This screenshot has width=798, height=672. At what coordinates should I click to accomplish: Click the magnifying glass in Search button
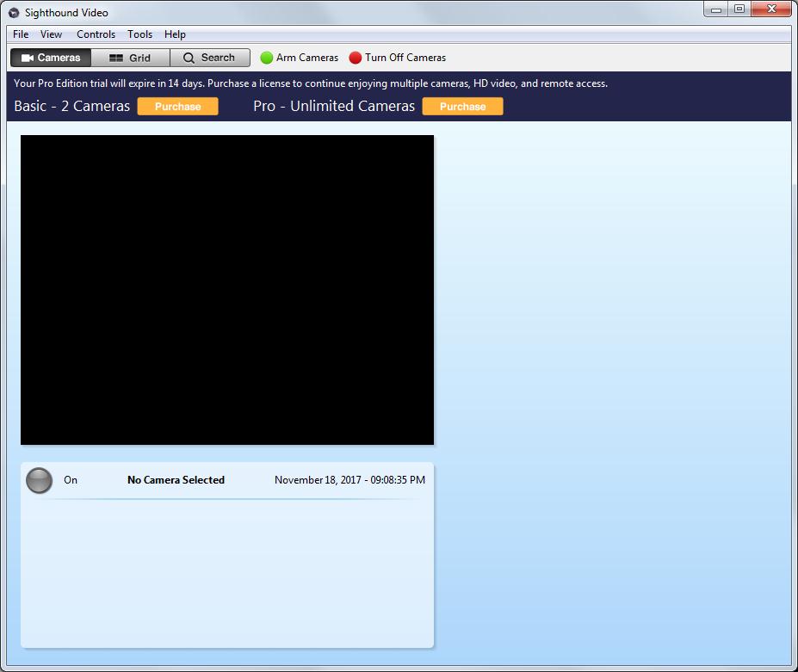click(189, 57)
